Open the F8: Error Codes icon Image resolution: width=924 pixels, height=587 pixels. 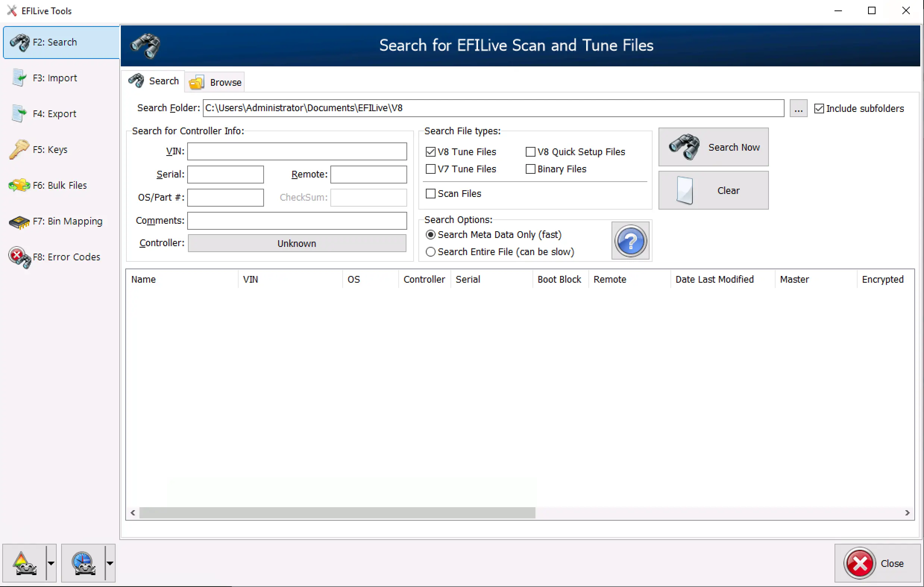[19, 257]
